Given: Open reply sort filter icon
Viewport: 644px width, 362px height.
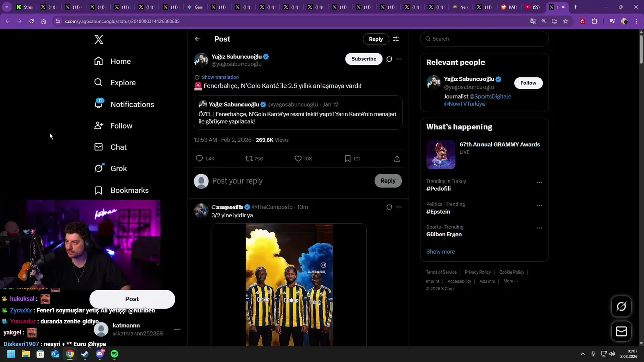Looking at the screenshot, I should pos(396,39).
